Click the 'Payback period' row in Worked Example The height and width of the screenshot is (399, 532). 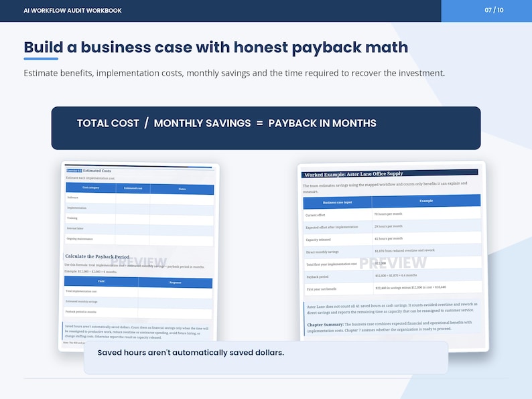[393, 276]
